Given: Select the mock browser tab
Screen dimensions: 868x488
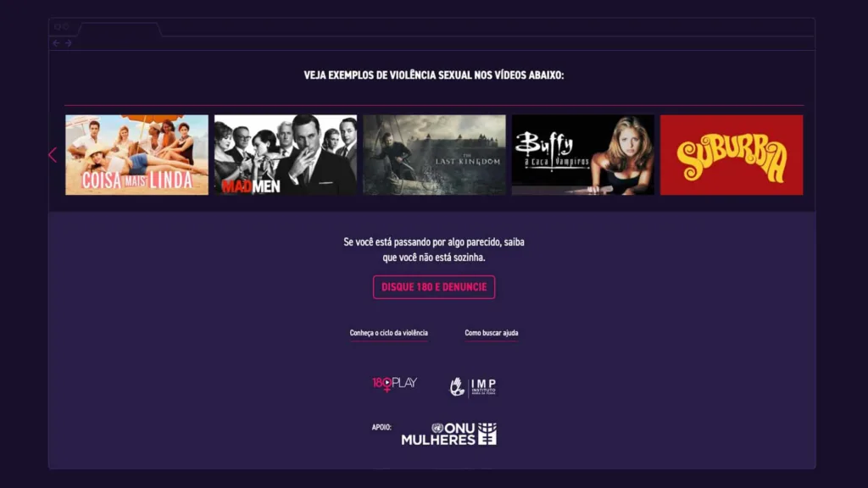Looking at the screenshot, I should pos(120,29).
